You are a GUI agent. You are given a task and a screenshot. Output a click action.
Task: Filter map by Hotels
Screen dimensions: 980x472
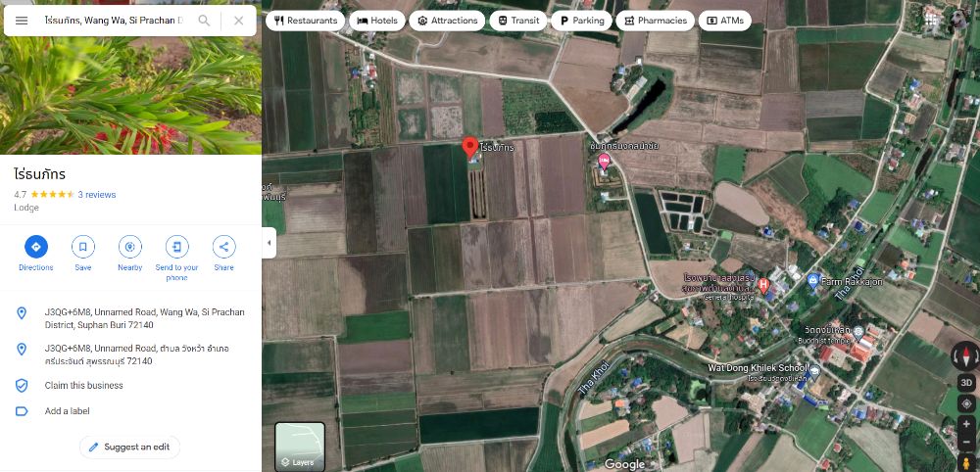[x=377, y=21]
